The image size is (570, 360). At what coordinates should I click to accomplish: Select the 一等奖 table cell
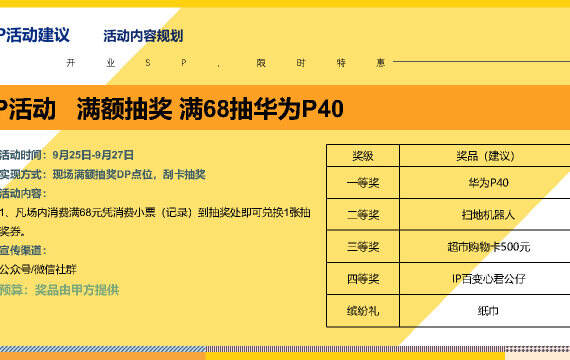coord(363,183)
